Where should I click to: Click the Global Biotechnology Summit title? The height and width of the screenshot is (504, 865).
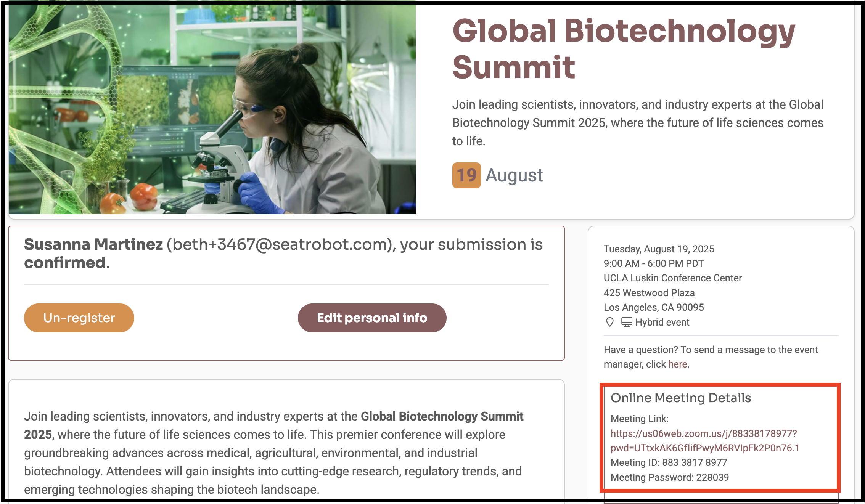coord(624,49)
